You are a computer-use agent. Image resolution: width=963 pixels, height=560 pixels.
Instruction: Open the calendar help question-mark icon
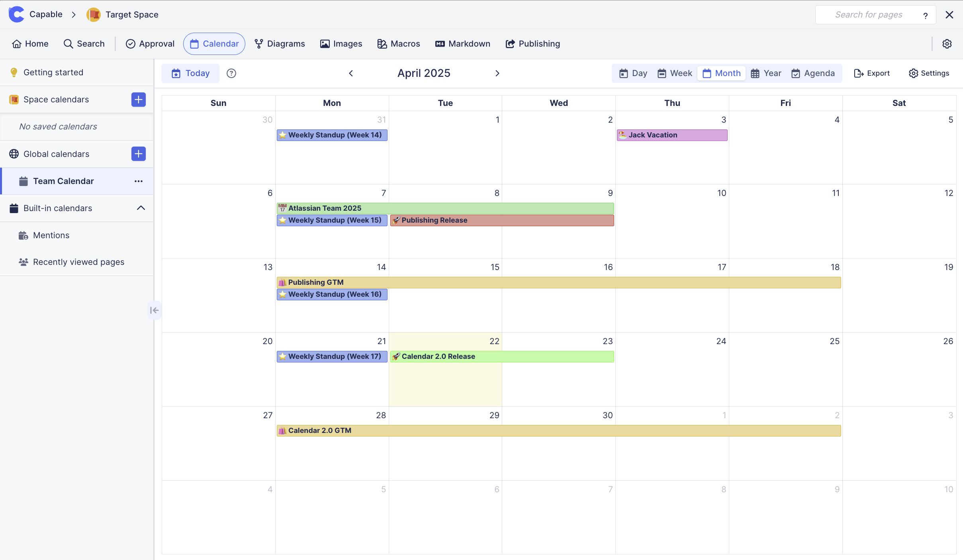click(x=231, y=73)
